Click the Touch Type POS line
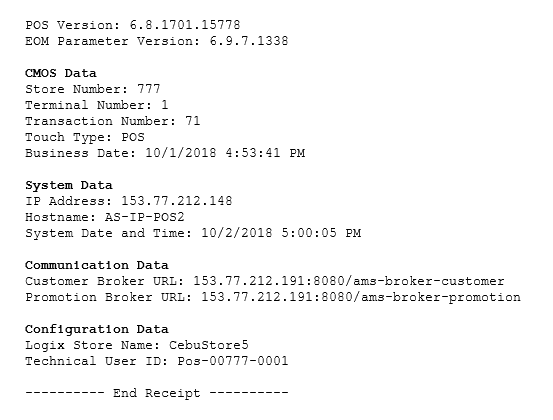 pyautogui.click(x=85, y=137)
